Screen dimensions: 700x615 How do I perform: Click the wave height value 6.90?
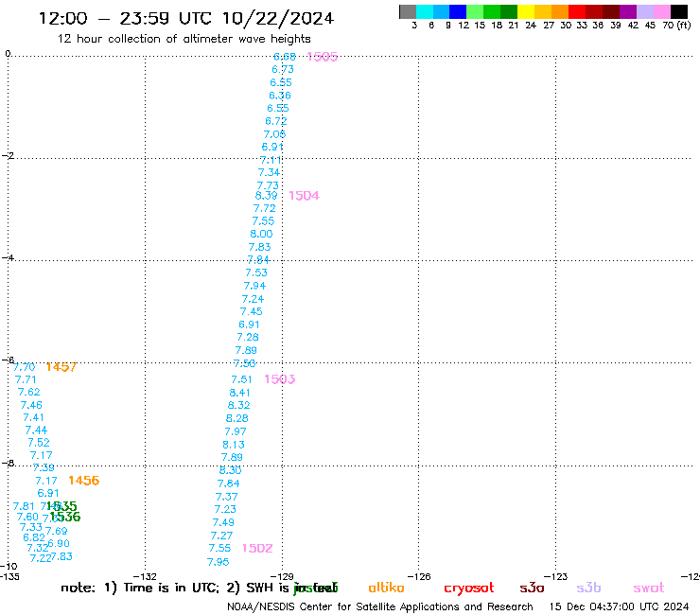59,543
